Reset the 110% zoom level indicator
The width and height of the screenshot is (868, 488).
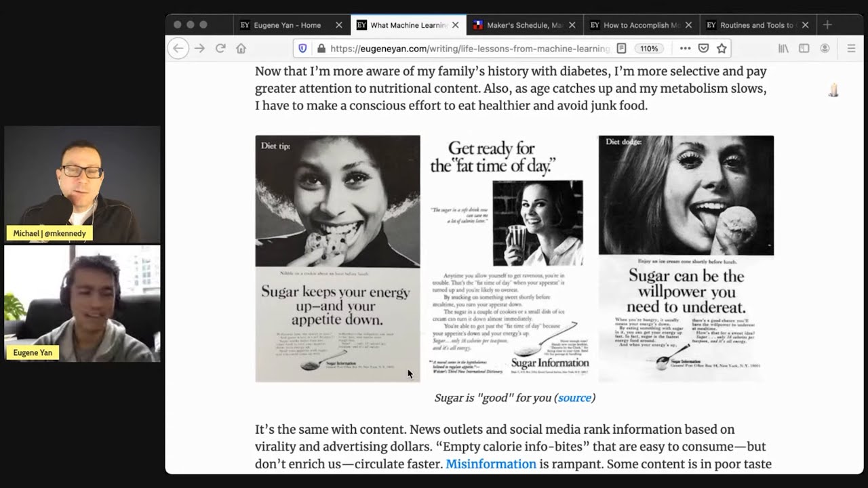(x=649, y=48)
